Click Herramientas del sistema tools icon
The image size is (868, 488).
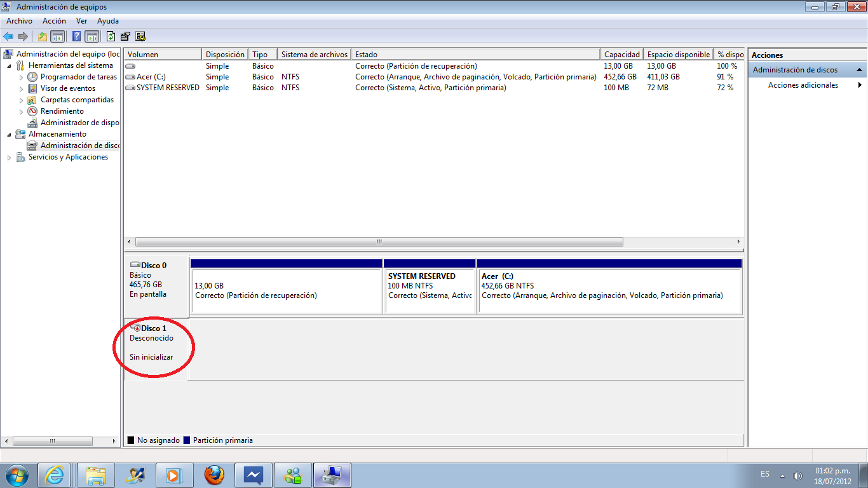pos(20,65)
